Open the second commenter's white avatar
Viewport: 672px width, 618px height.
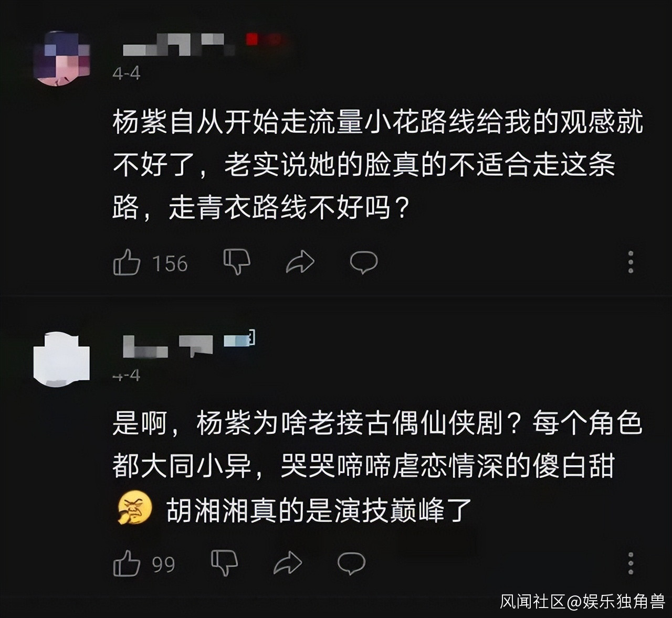pos(61,356)
